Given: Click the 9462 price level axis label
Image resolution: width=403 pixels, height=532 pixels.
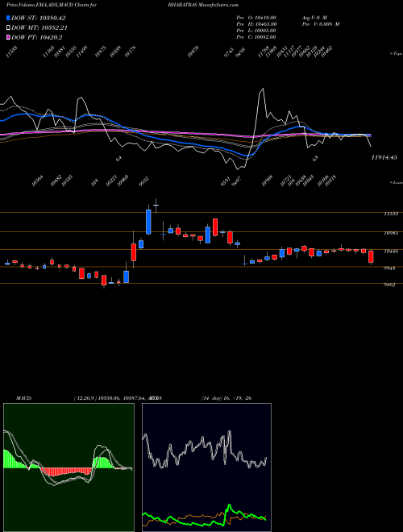Looking at the screenshot, I should pyautogui.click(x=388, y=285).
